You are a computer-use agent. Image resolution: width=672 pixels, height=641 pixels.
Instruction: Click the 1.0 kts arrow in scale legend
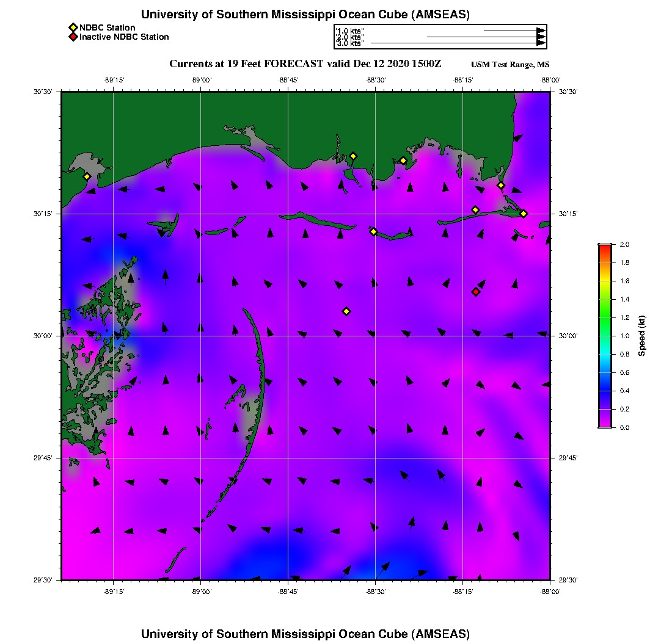(514, 30)
